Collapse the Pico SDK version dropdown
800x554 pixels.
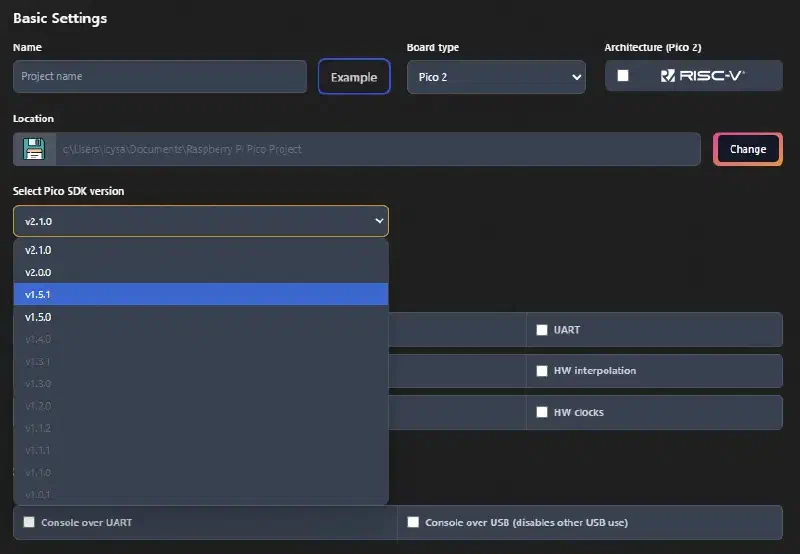[x=201, y=221]
